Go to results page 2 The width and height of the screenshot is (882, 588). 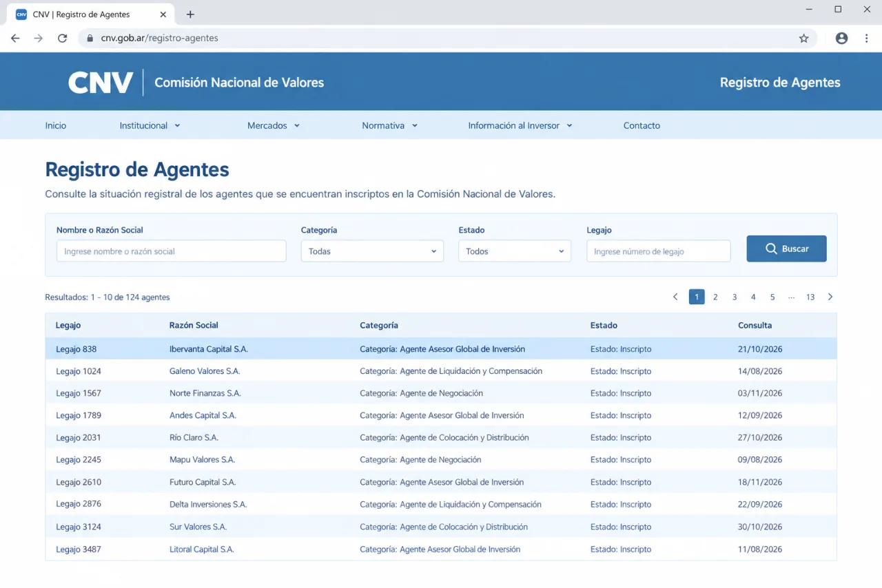click(x=715, y=297)
